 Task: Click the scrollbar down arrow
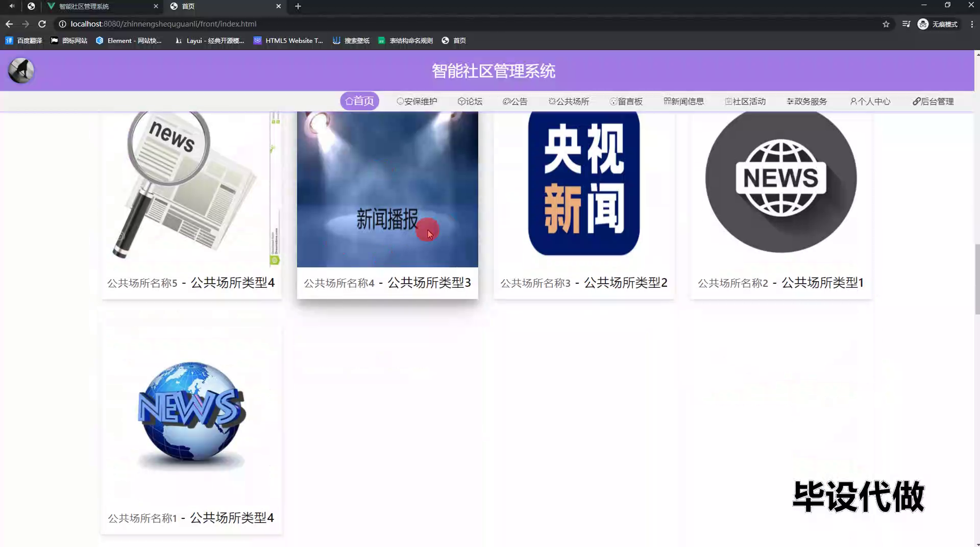(x=977, y=543)
